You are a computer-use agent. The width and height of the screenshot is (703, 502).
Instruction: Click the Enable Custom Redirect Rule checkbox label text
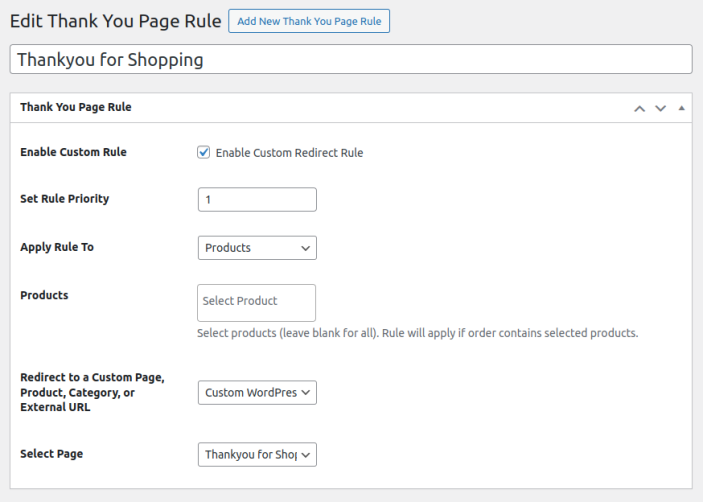point(289,153)
